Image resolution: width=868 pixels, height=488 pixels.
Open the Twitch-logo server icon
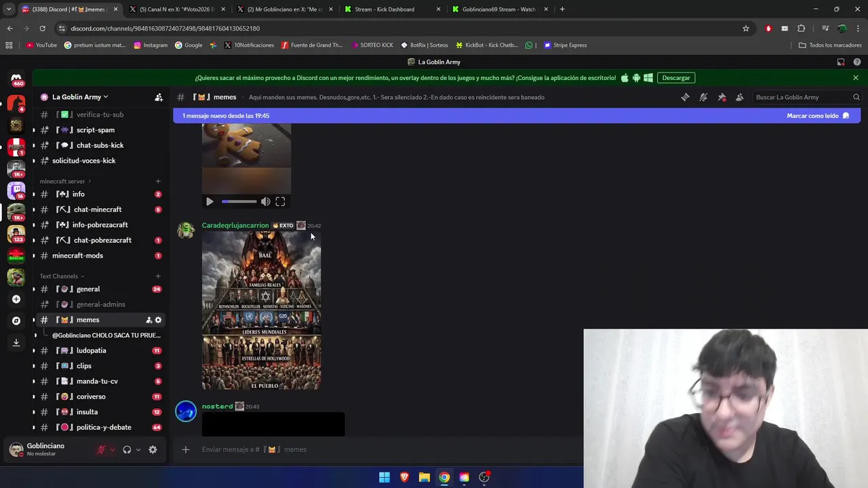16,190
